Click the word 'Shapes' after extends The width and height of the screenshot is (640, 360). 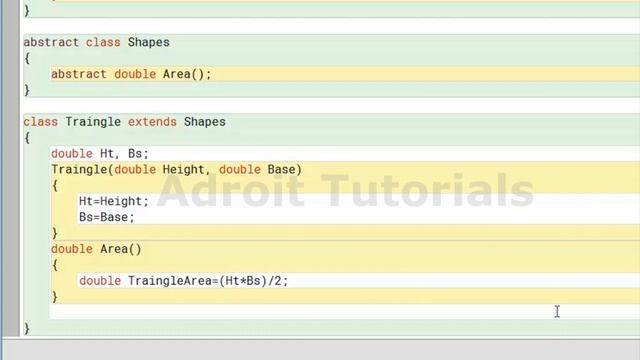[x=205, y=122]
